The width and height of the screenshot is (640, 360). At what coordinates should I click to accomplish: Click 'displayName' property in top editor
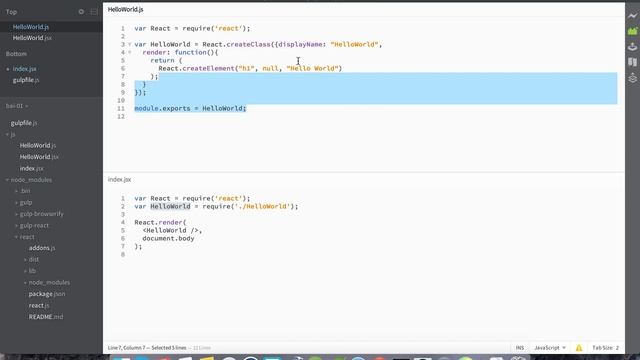[300, 44]
